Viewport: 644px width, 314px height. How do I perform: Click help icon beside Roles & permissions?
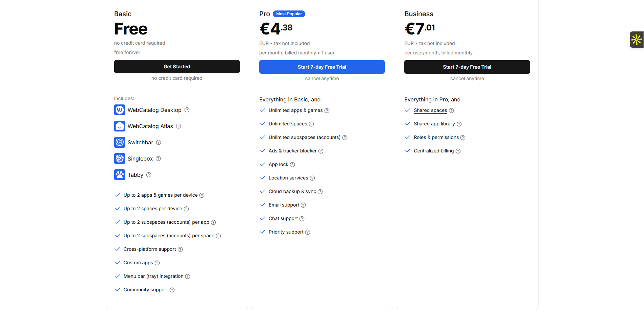(x=463, y=138)
